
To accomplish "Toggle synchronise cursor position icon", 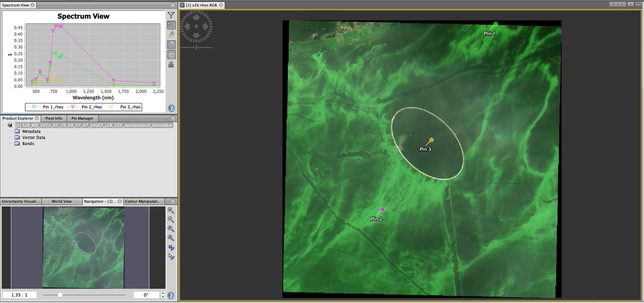I will click(171, 256).
